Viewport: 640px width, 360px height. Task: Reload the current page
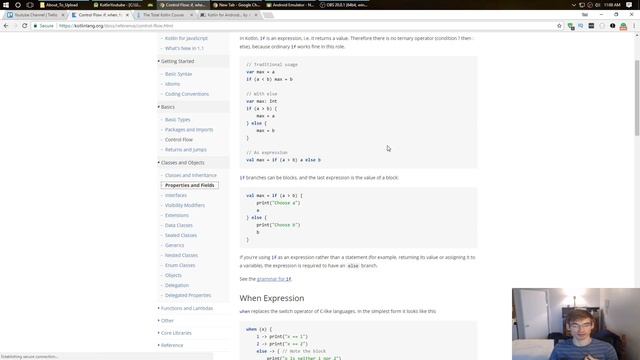(24, 26)
